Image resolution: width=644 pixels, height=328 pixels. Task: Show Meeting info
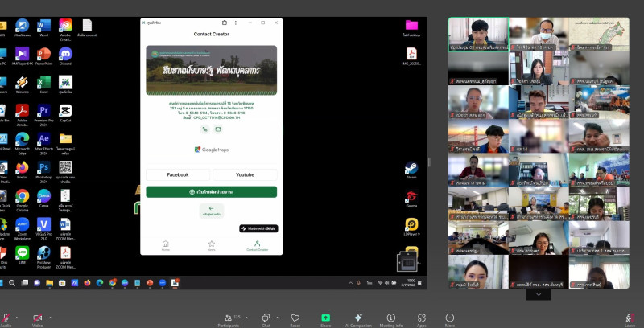point(390,319)
